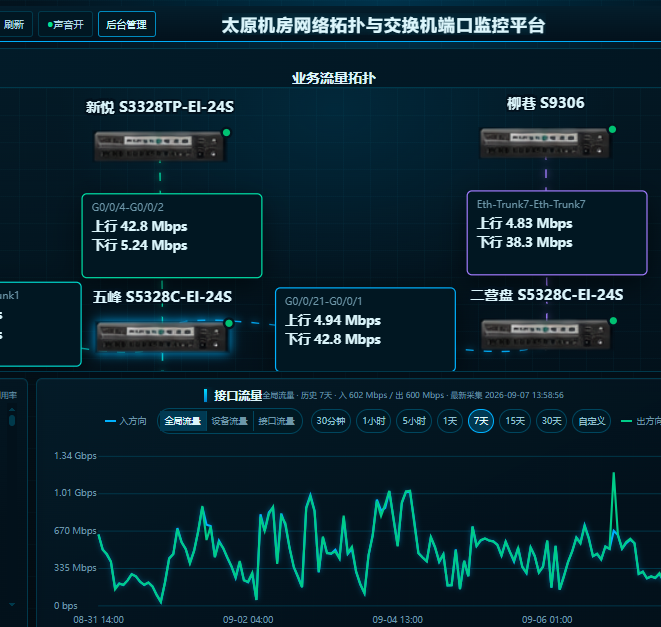
Task: Click the 1.34 Gbps axis label
Action: click(x=75, y=455)
